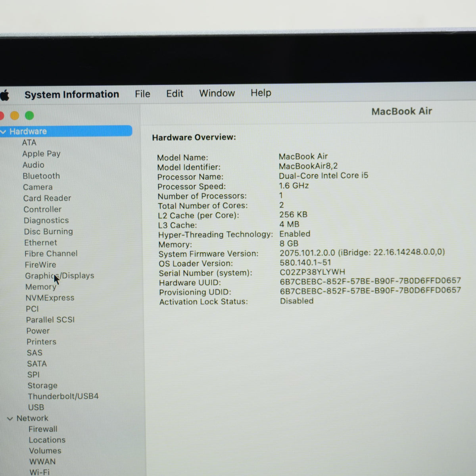Select Printers in the sidebar
476x476 pixels.
click(x=42, y=342)
